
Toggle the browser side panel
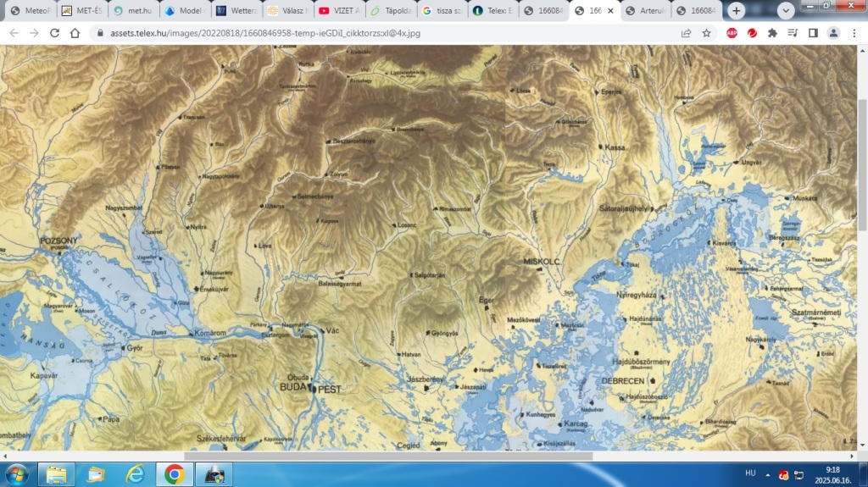tap(813, 33)
